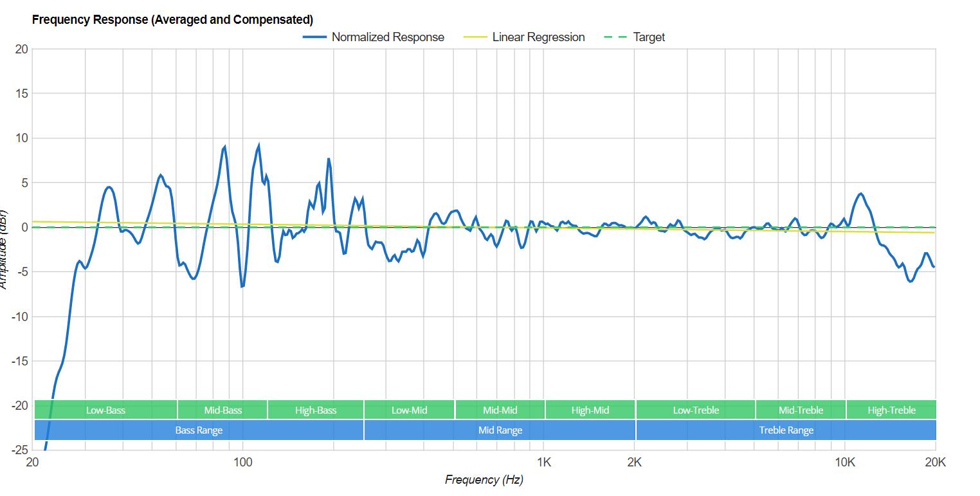Screen dimensions: 980x496
Task: Click the -25 label on amplitude axis
Action: tap(19, 450)
